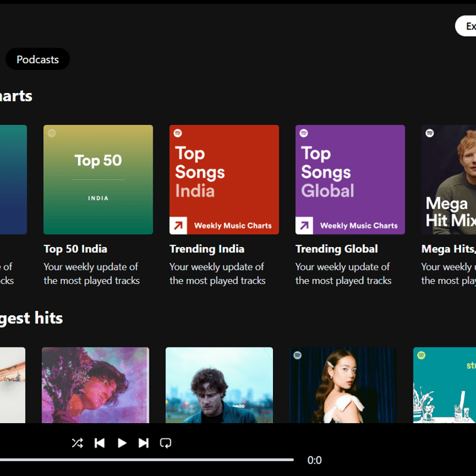Click Trending Global description text
Screen dimensions: 476x476
pos(344,274)
